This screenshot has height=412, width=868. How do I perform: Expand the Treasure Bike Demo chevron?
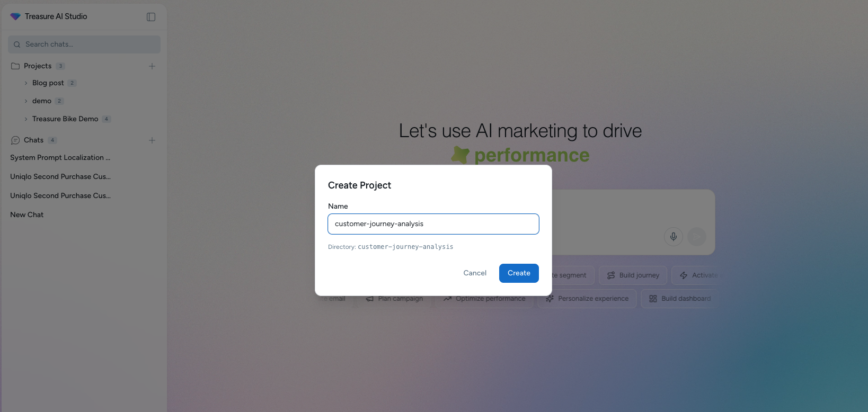[x=26, y=119]
